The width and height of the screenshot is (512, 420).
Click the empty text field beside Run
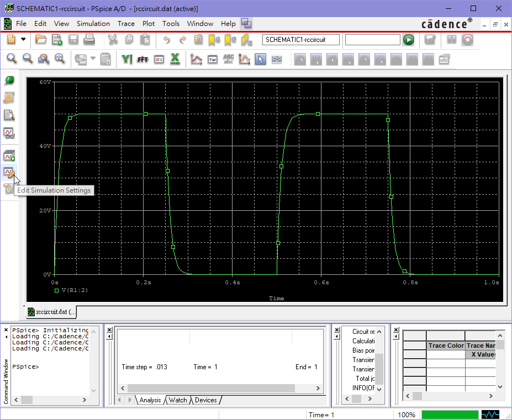pos(373,40)
